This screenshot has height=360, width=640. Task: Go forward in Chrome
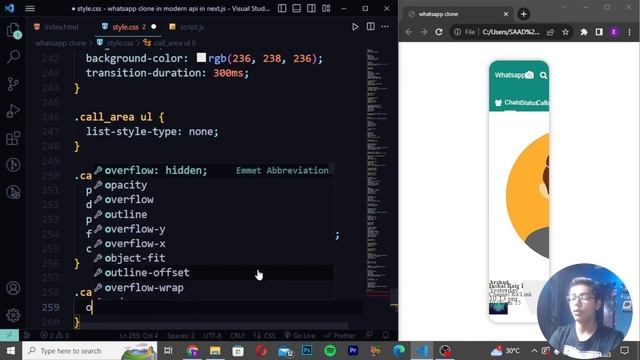(424, 32)
